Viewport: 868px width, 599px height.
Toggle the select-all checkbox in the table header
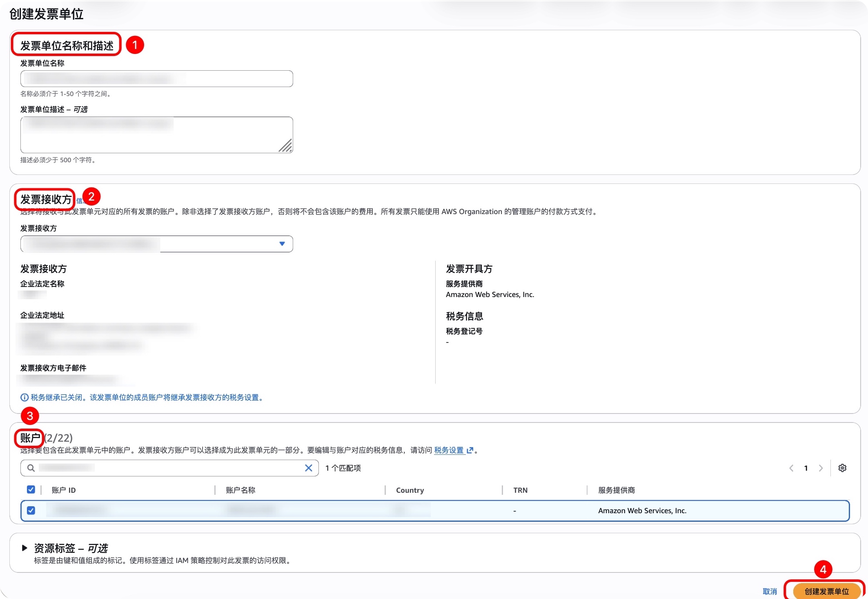coord(31,489)
